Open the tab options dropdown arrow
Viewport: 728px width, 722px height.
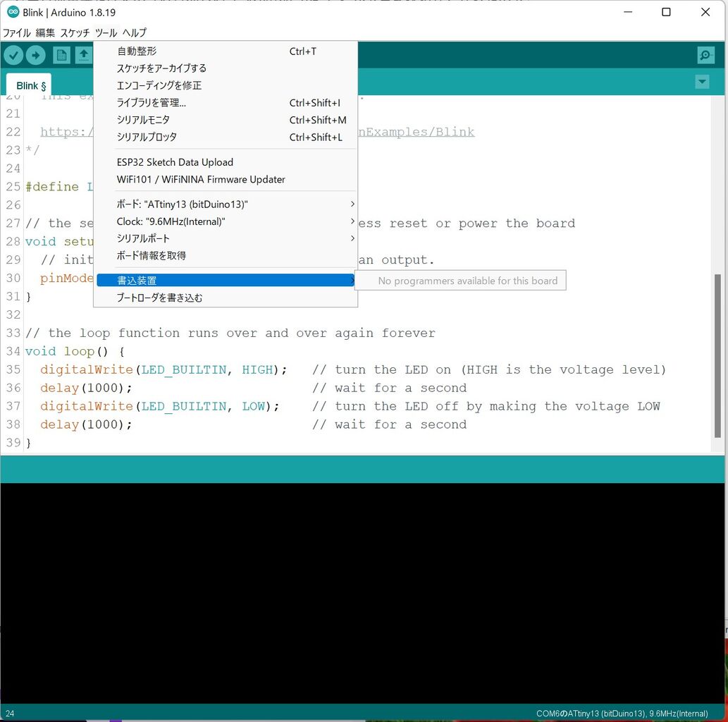(x=702, y=82)
